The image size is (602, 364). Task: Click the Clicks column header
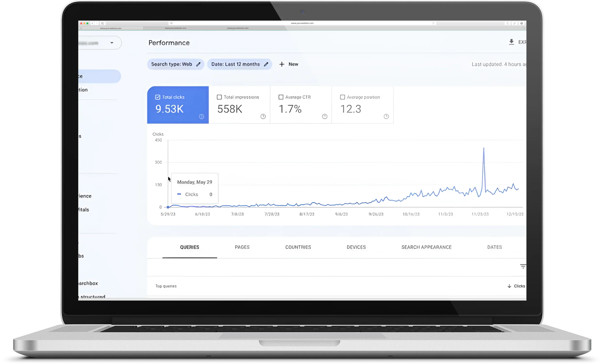(x=519, y=286)
